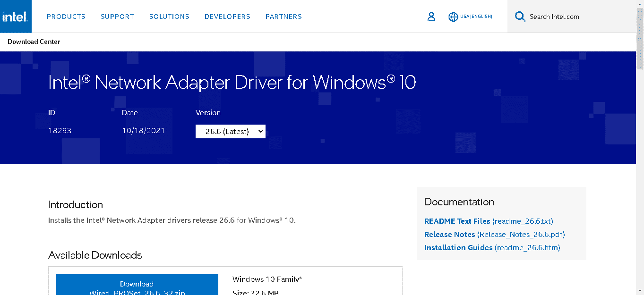This screenshot has height=295, width=644.
Task: Click the Intel logo
Action: [16, 17]
